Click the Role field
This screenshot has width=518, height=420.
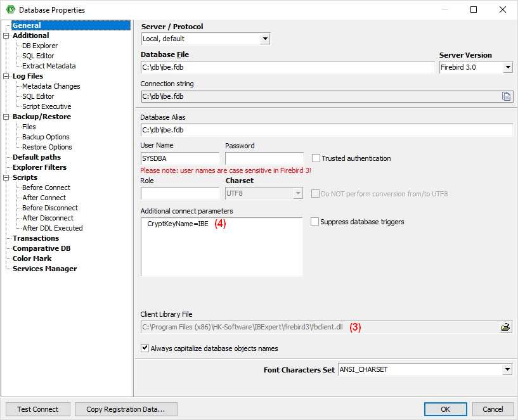pos(179,193)
